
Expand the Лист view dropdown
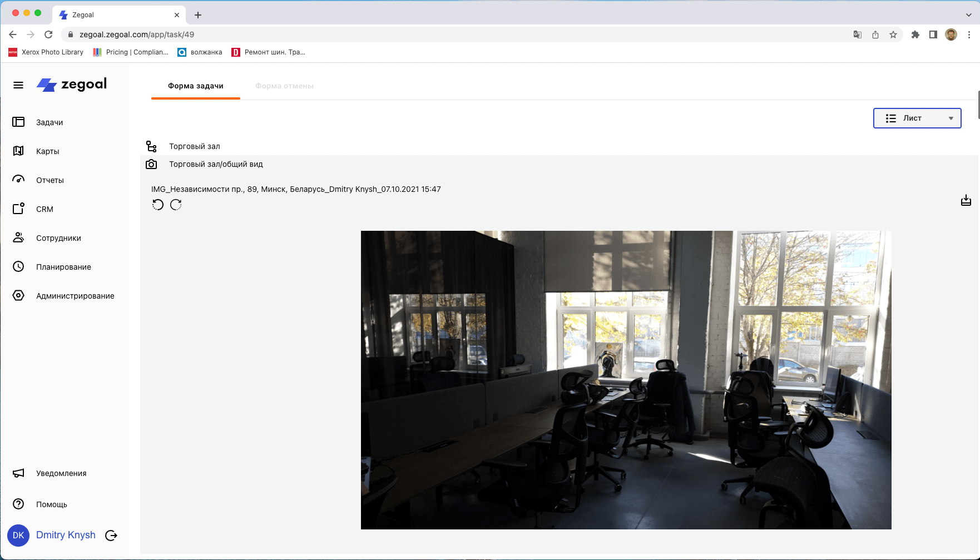[x=917, y=118]
